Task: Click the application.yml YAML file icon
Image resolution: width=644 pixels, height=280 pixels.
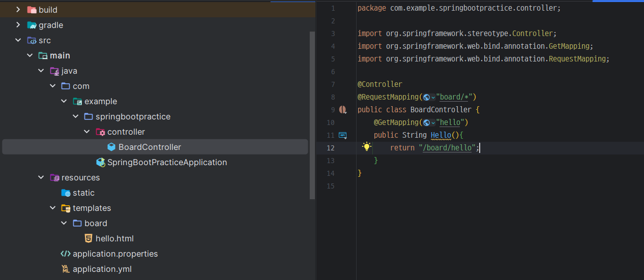Action: click(x=66, y=269)
